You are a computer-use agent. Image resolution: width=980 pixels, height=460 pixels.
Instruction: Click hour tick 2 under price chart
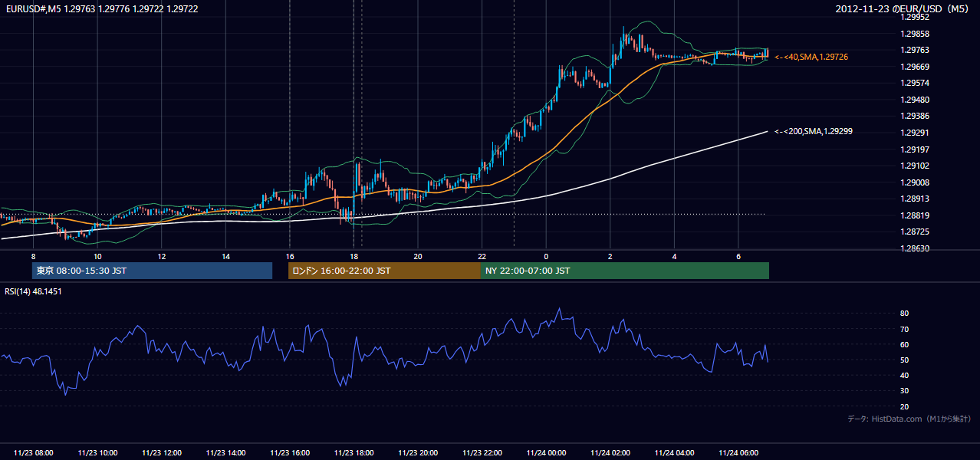coord(610,256)
